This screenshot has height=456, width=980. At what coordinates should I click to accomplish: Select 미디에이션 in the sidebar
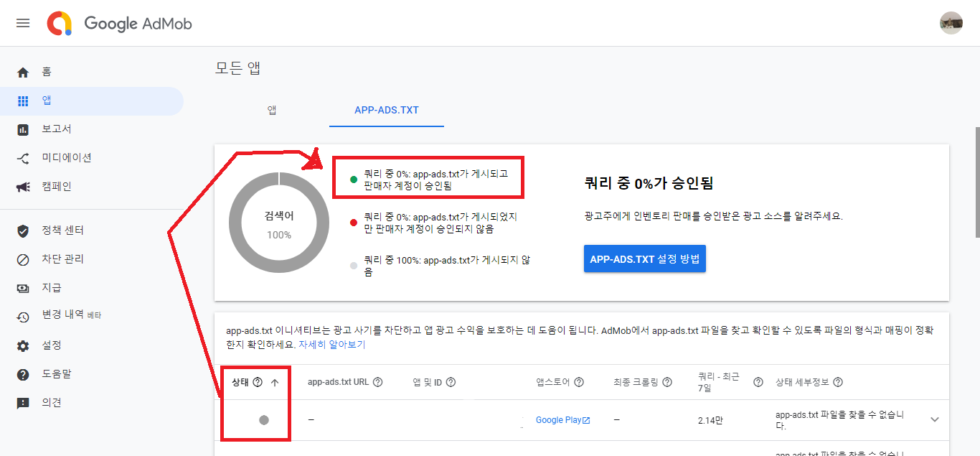66,158
